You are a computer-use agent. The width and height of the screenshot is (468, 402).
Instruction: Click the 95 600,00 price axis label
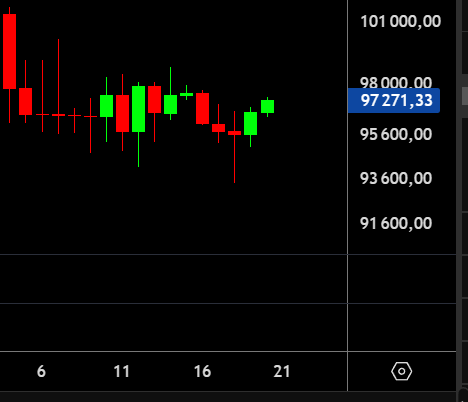click(x=396, y=134)
